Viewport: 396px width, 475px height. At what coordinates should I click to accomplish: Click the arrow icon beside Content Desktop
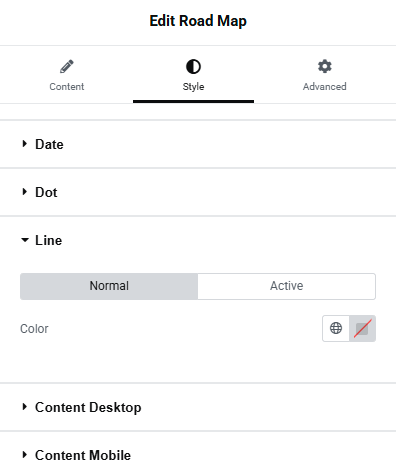click(24, 407)
